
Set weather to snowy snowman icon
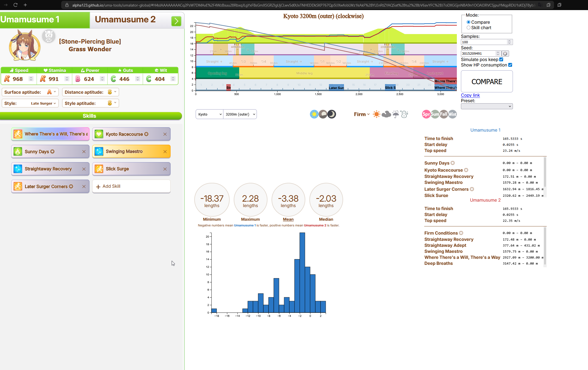click(x=405, y=114)
